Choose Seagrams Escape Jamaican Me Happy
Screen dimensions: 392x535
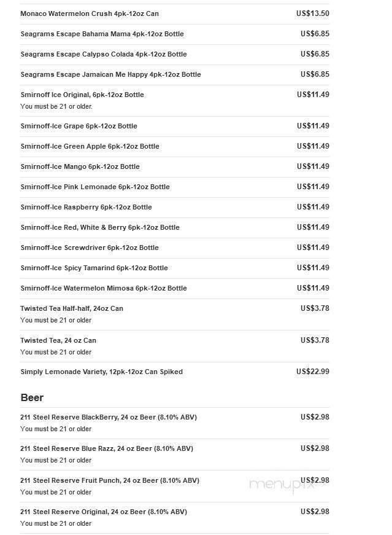pyautogui.click(x=110, y=74)
